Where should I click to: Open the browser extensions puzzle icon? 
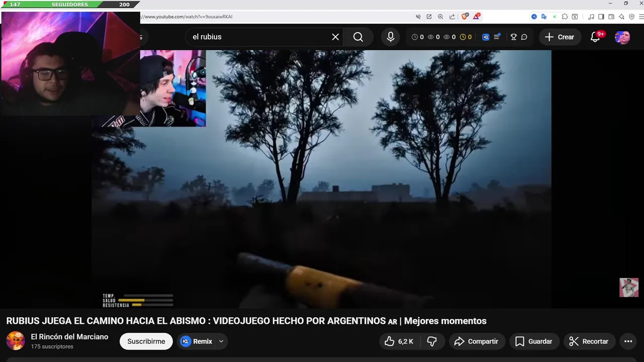click(x=565, y=17)
